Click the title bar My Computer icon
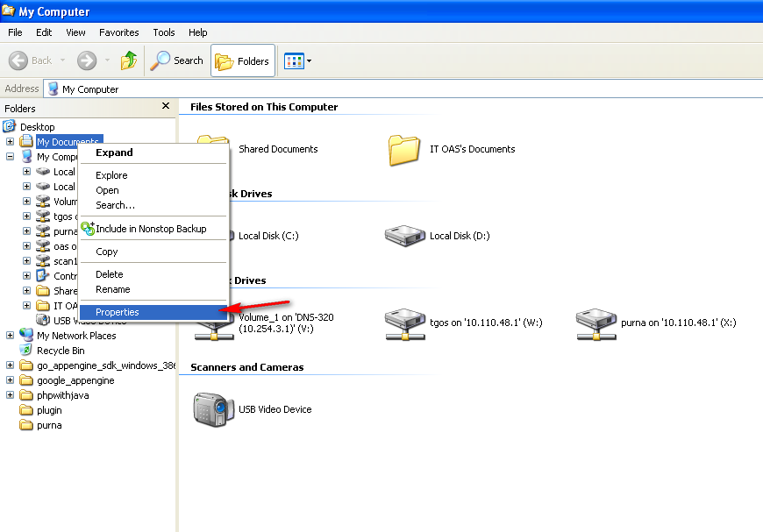This screenshot has height=532, width=763. (8, 11)
